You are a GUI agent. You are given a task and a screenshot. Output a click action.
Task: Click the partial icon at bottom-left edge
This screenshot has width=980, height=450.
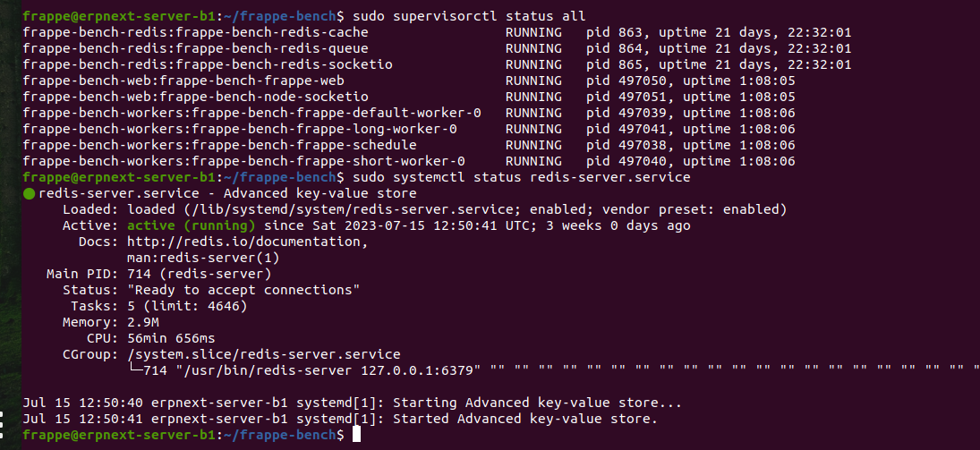[x=2, y=424]
